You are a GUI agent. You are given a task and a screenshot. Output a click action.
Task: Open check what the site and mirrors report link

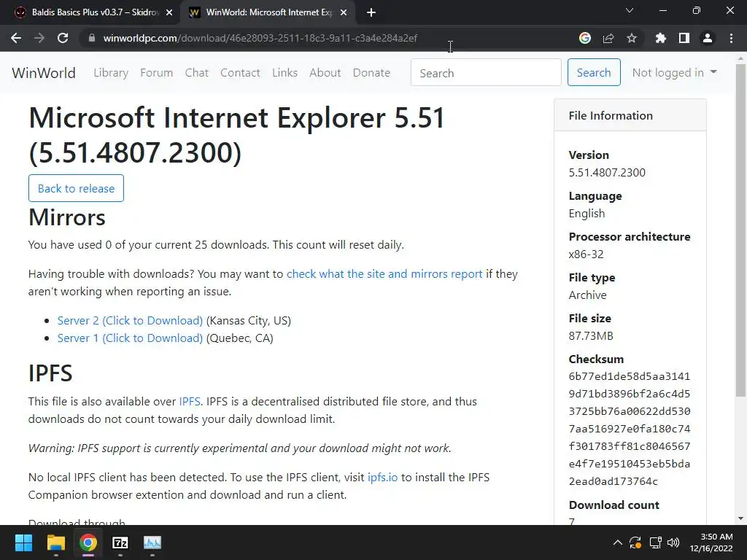(384, 274)
